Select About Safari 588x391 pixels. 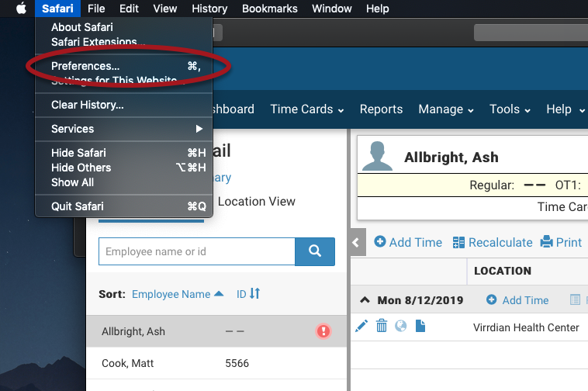124,27
